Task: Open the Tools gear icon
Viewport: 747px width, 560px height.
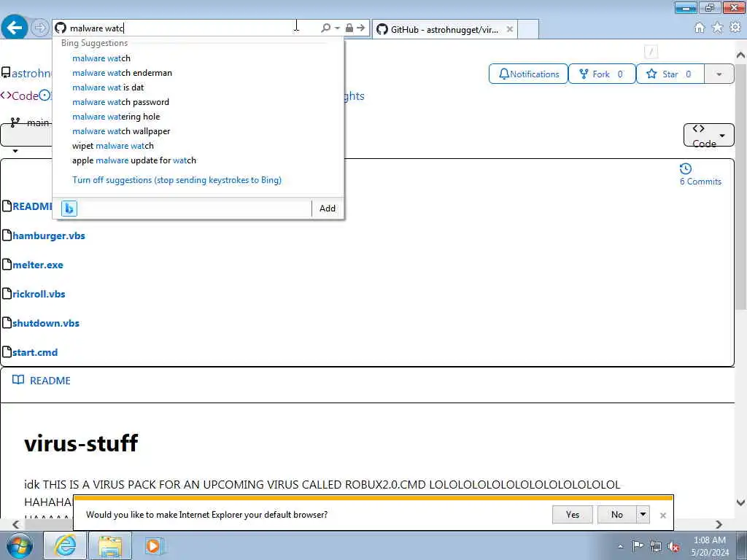Action: [x=735, y=28]
